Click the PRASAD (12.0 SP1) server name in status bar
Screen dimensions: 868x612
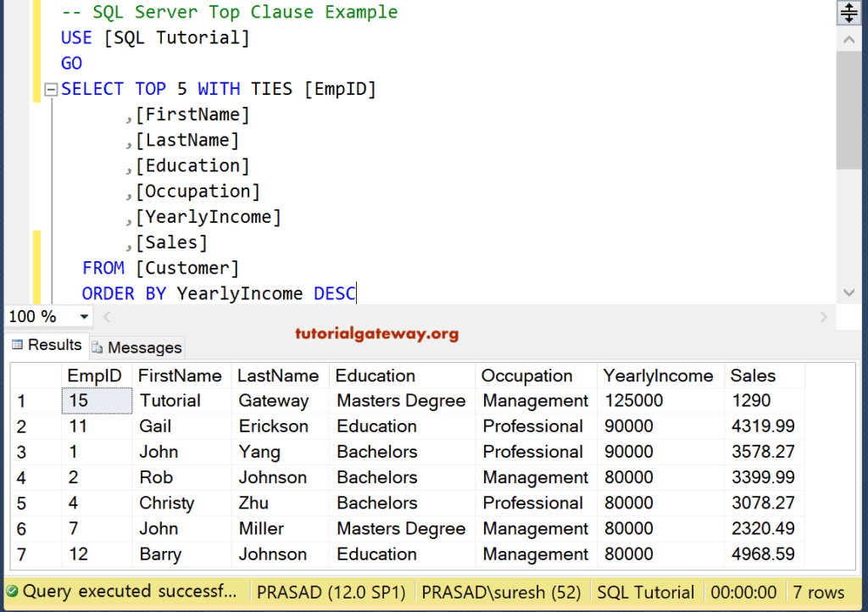tap(331, 592)
